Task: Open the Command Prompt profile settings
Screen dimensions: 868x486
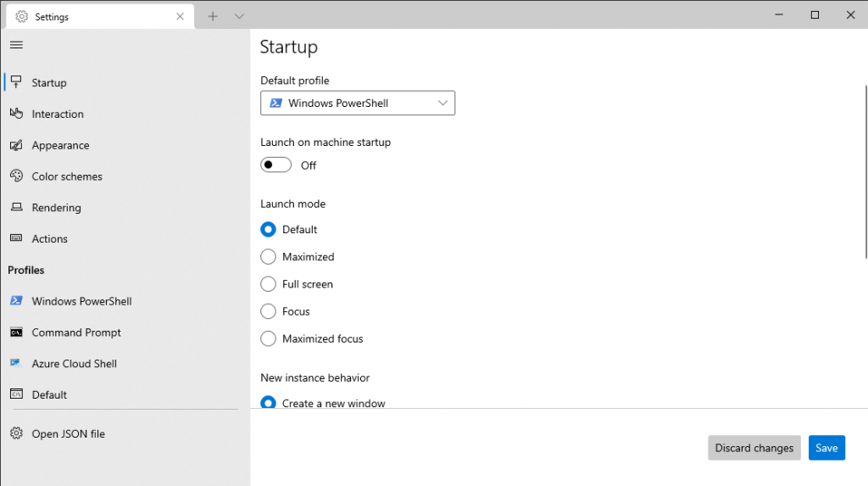Action: click(x=76, y=332)
